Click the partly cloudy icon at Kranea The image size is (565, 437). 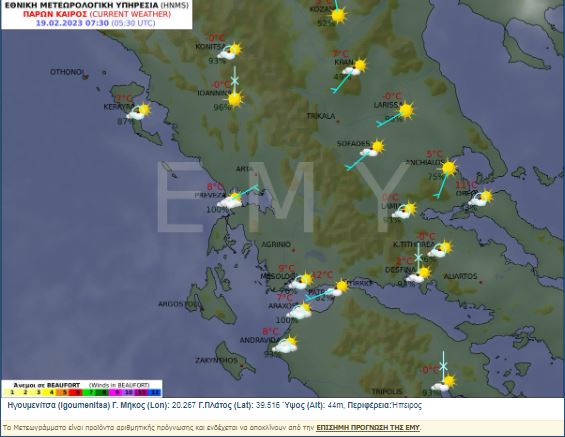pos(354,67)
